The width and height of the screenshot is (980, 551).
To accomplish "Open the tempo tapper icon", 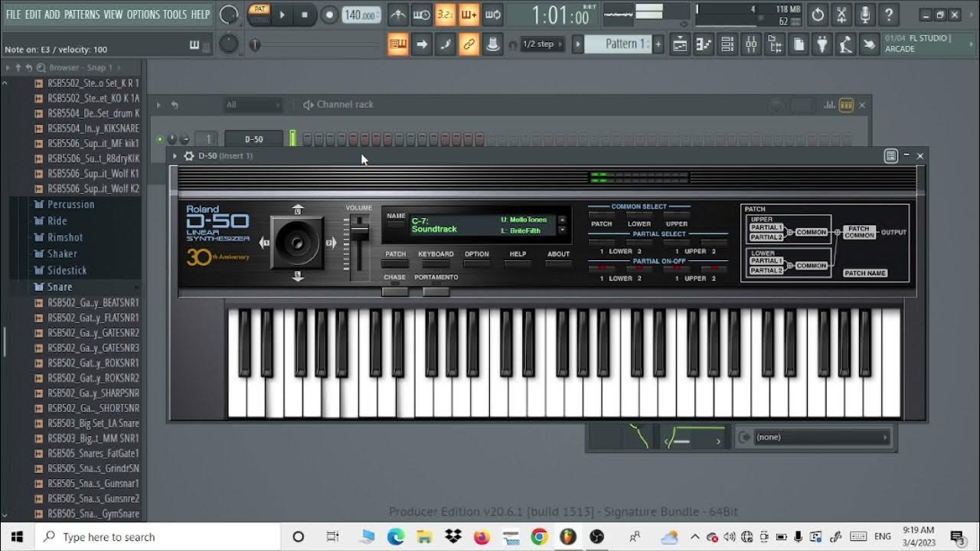I will (846, 44).
